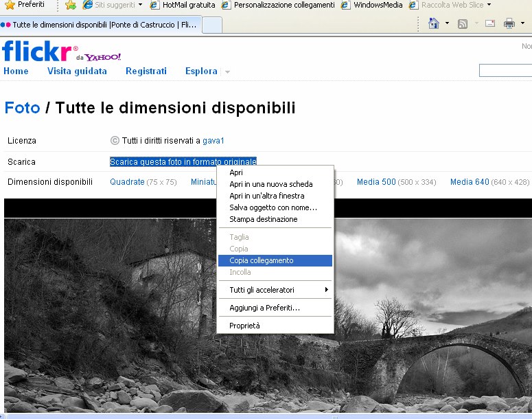Viewport: 532px width, 419px height.
Task: Open the Home page icon in toolbar
Action: [433, 23]
